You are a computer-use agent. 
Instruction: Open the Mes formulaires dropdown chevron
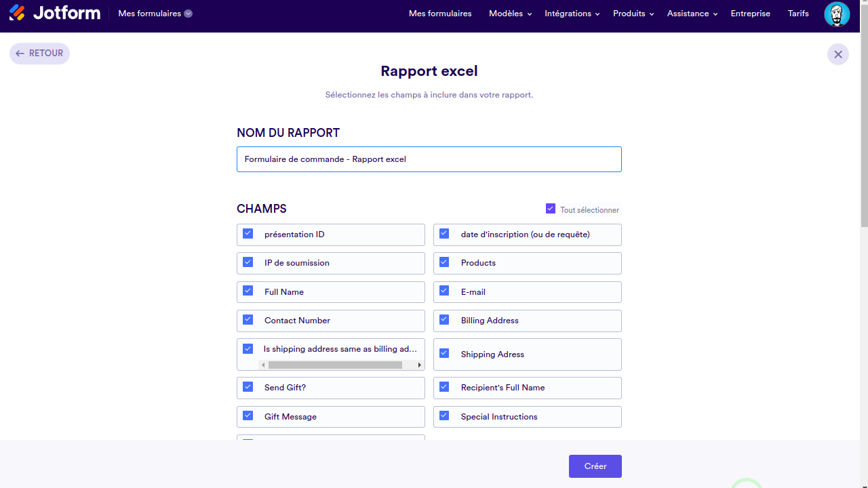pyautogui.click(x=188, y=14)
